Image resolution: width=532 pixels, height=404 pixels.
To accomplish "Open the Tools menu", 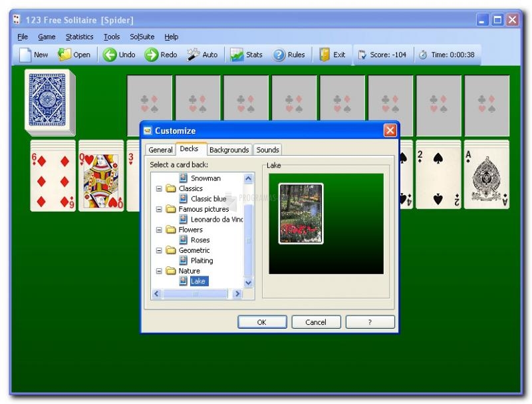I will pos(112,37).
